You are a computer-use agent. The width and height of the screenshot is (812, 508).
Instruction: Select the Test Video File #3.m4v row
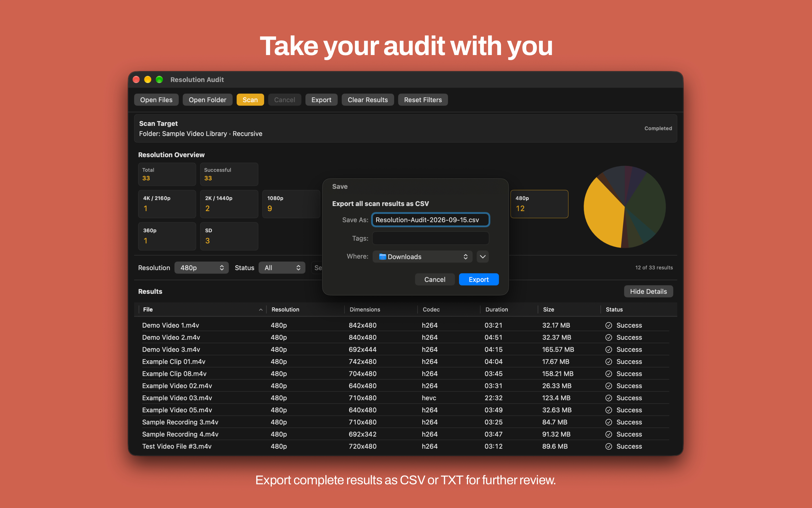[405, 446]
